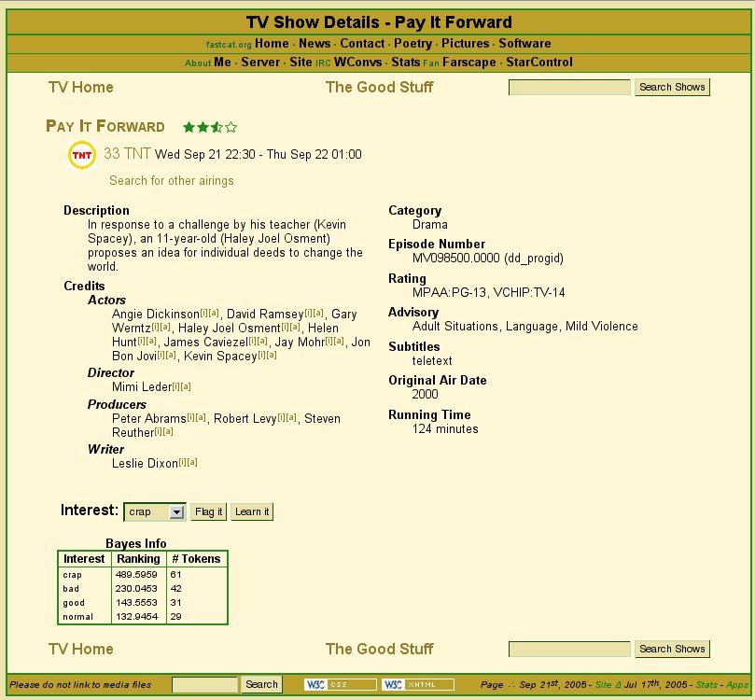Image resolution: width=755 pixels, height=700 pixels.
Task: Click the [i] link after David Ramsey
Action: (309, 313)
